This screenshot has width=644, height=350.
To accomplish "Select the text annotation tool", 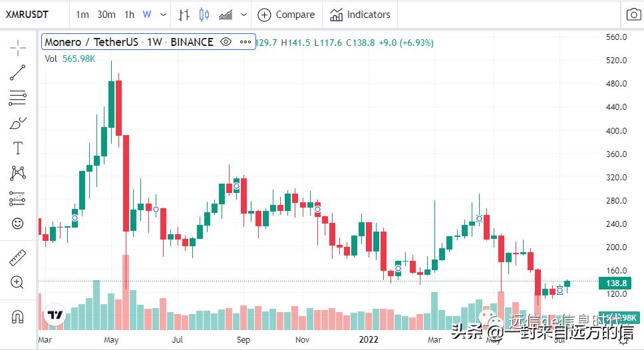I will tap(18, 148).
